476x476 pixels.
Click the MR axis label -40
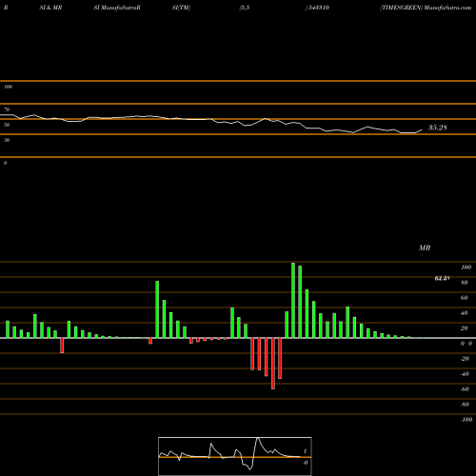pos(465,374)
